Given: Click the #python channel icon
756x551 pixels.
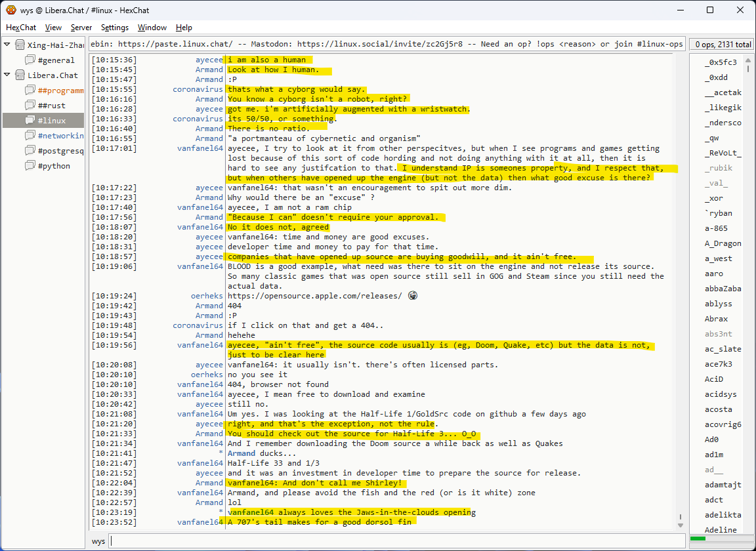Looking at the screenshot, I should (x=30, y=166).
